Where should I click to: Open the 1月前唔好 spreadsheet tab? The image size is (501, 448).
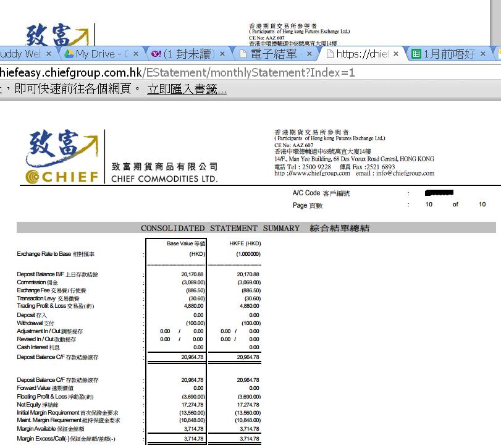[x=449, y=54]
